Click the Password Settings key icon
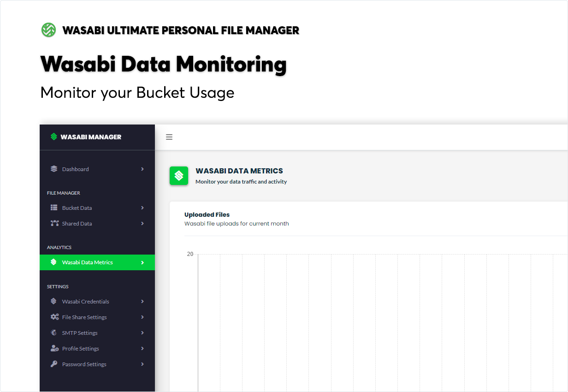Image resolution: width=568 pixels, height=392 pixels. (x=54, y=364)
